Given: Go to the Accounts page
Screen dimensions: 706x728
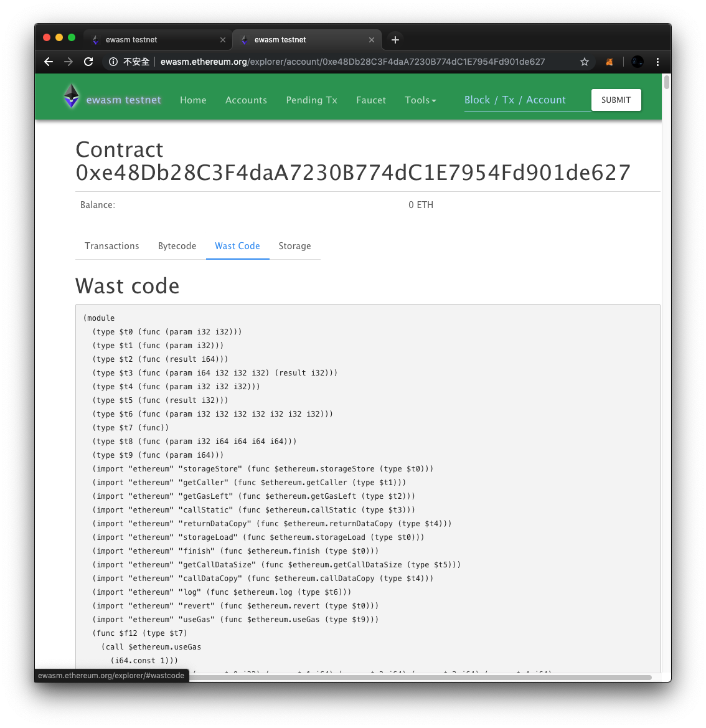Looking at the screenshot, I should pyautogui.click(x=246, y=100).
